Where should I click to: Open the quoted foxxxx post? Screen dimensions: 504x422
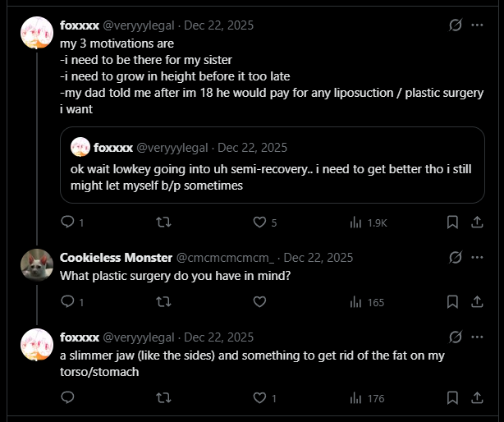point(271,177)
